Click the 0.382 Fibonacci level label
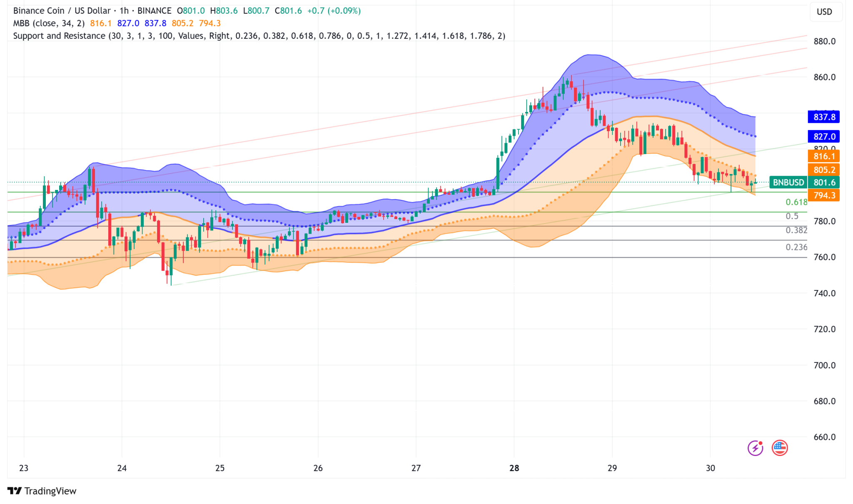This screenshot has width=853, height=504. (x=796, y=230)
